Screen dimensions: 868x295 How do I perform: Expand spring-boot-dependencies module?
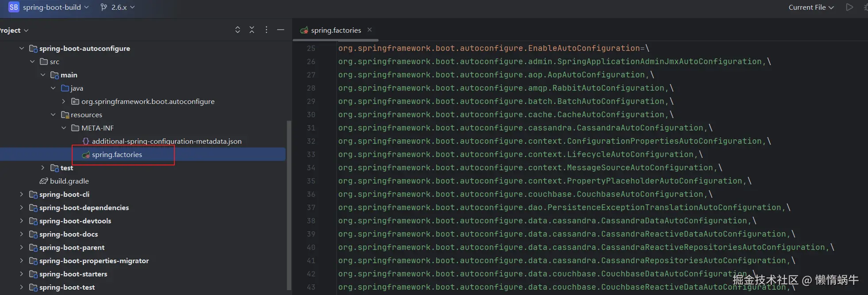coord(21,207)
